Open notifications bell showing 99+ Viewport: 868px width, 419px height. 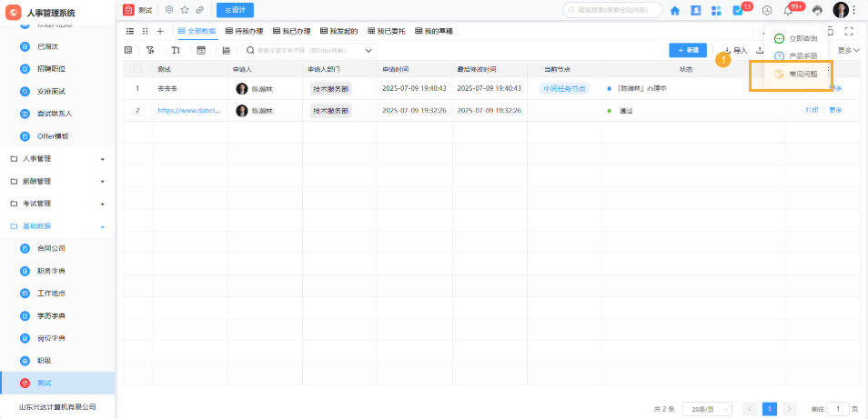[x=788, y=10]
